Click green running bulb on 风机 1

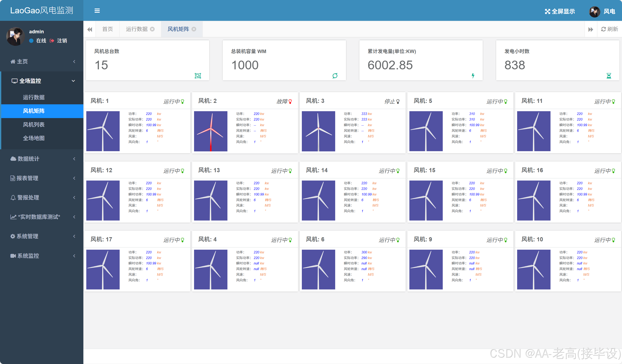(183, 101)
